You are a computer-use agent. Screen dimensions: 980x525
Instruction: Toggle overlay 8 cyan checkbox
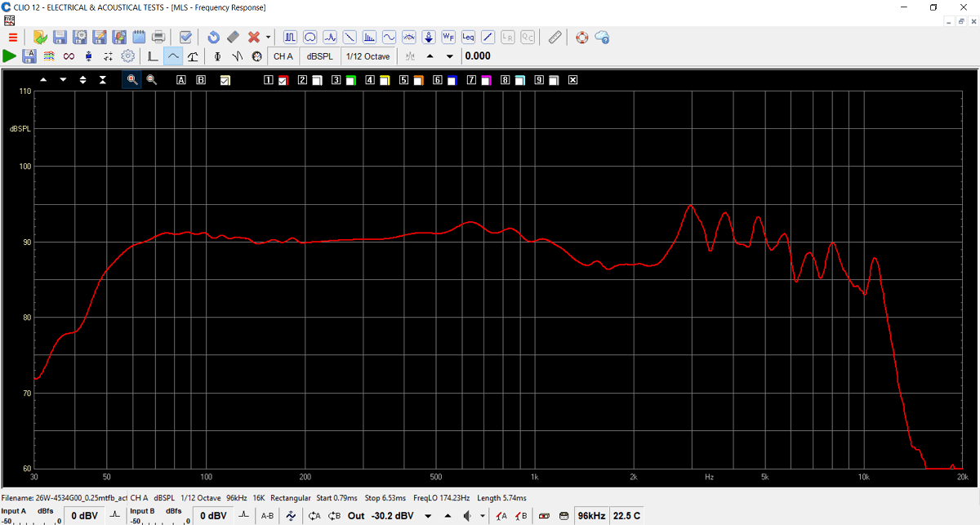[519, 80]
